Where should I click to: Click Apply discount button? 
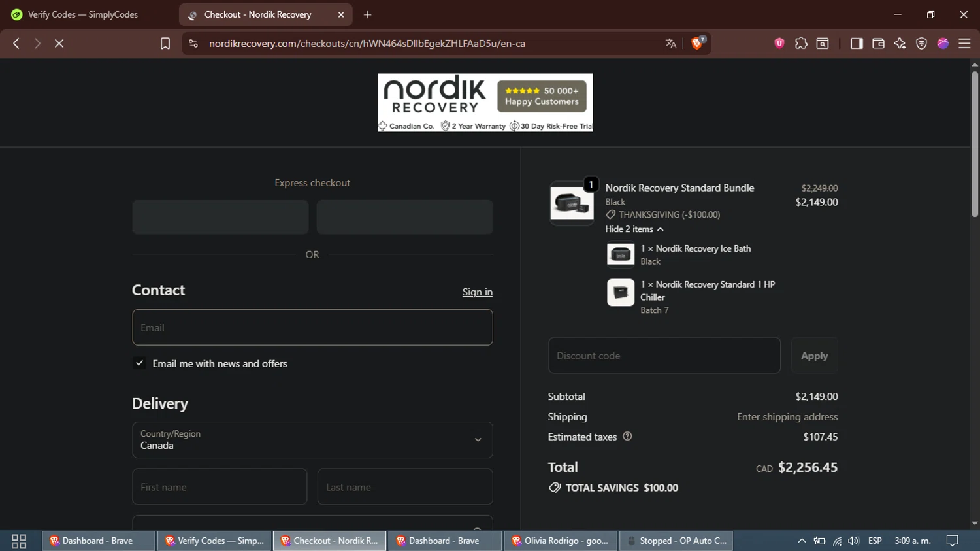click(814, 356)
